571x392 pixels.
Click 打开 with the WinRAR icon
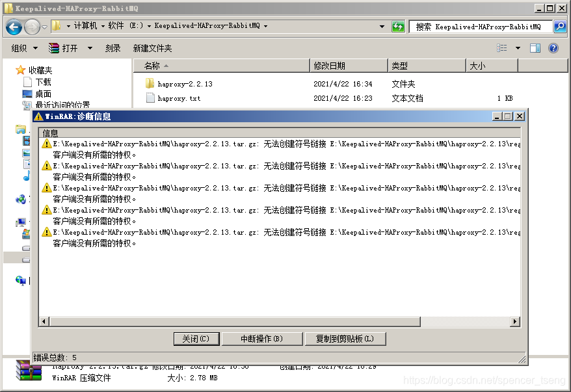pos(63,48)
